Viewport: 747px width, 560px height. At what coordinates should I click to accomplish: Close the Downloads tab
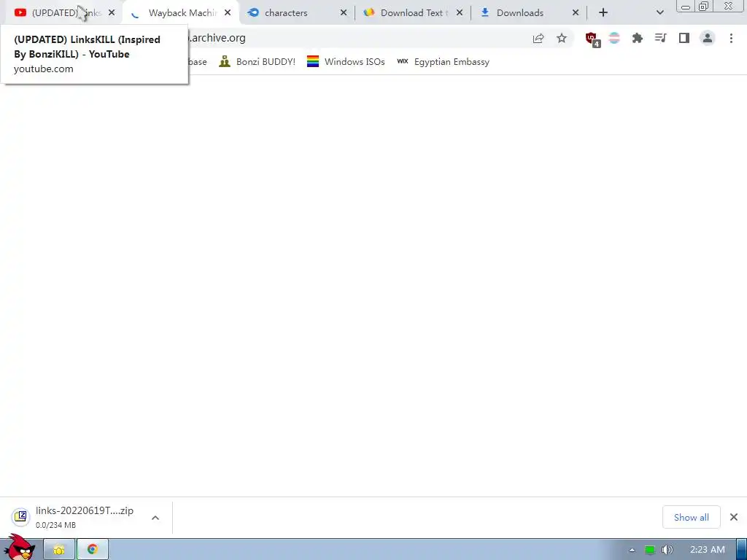point(576,13)
